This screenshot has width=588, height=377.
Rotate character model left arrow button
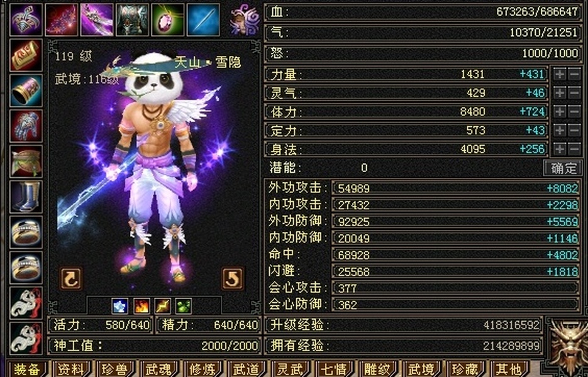click(70, 278)
